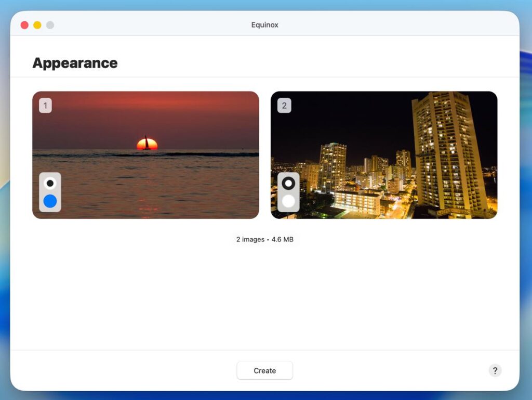Select the night city skyline thumbnail
The width and height of the screenshot is (532, 400).
(x=364, y=130)
